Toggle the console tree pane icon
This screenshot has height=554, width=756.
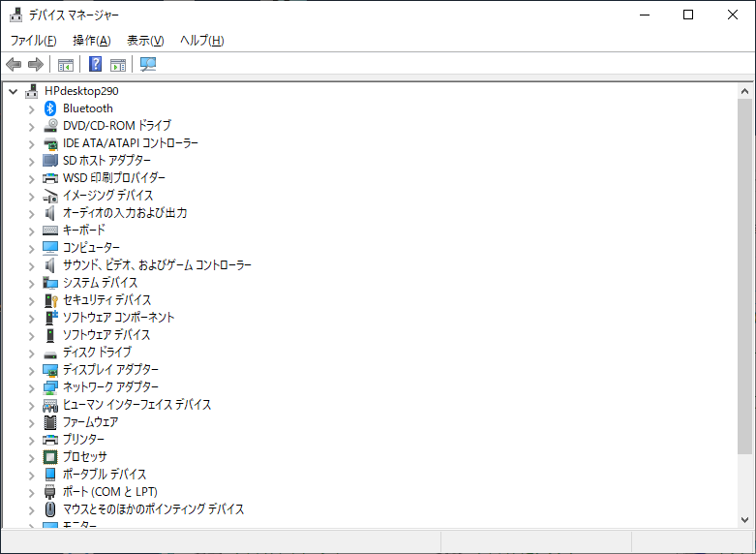pyautogui.click(x=66, y=64)
